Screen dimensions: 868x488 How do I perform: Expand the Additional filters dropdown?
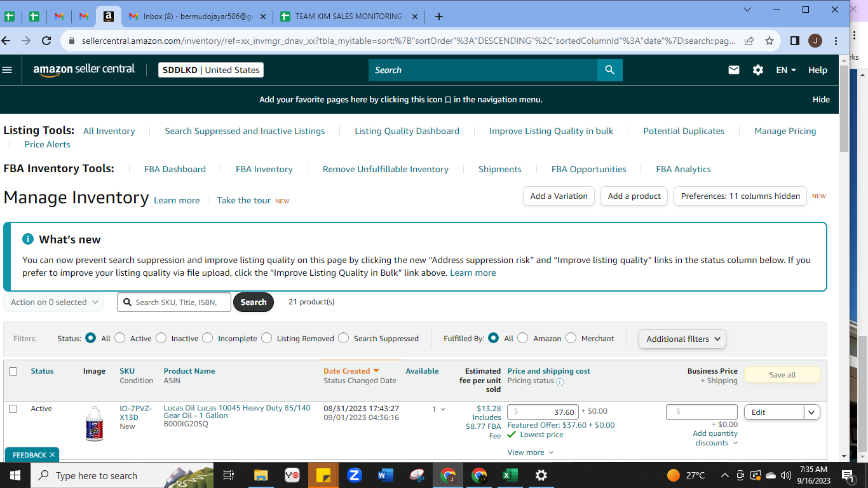pos(682,339)
